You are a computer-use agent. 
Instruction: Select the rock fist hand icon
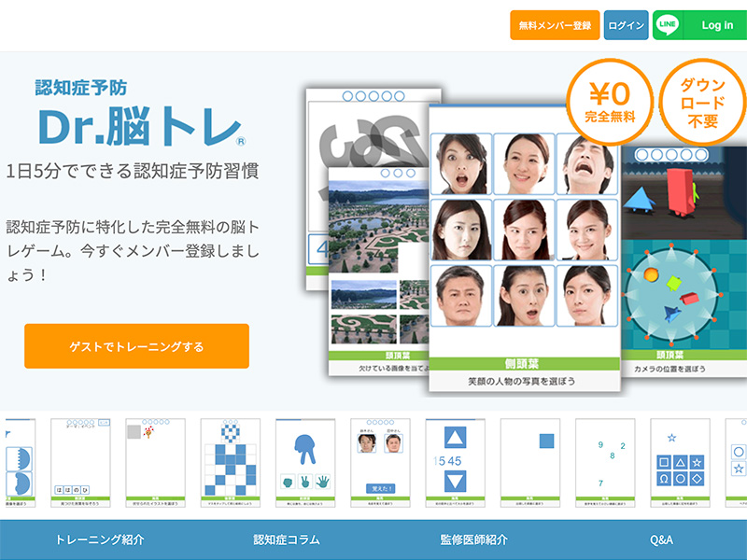coord(288,483)
